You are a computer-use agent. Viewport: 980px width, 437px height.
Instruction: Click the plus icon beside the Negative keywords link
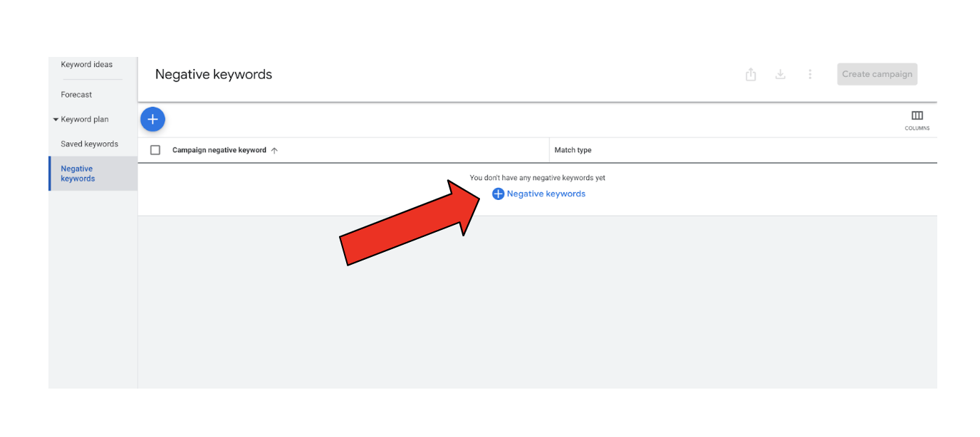pos(499,193)
